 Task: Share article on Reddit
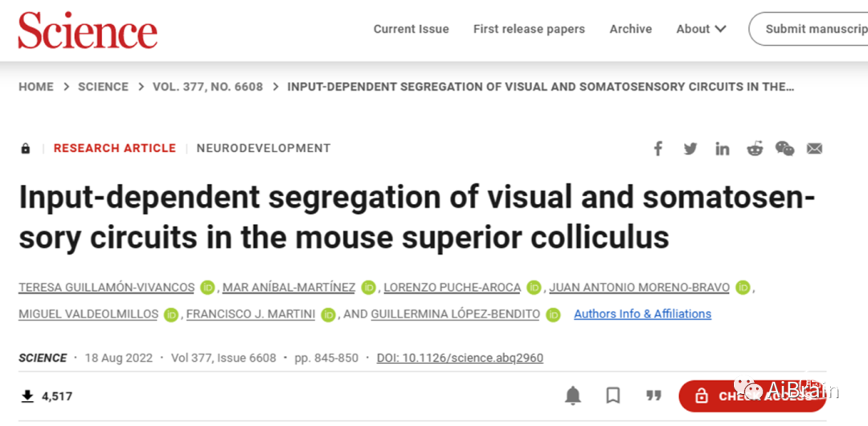(754, 148)
